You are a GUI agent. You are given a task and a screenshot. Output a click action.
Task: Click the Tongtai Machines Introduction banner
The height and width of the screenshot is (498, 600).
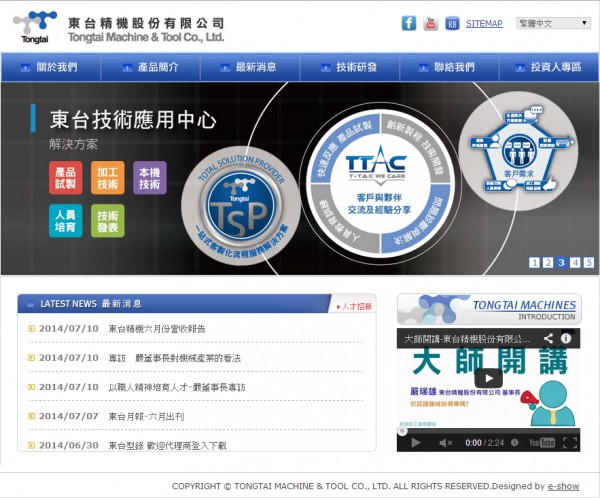pyautogui.click(x=489, y=309)
